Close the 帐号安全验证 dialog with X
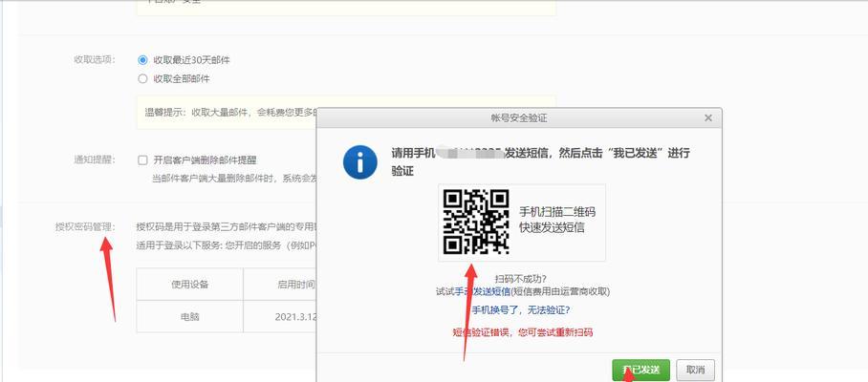Viewport: 868px width, 382px height. coord(708,117)
